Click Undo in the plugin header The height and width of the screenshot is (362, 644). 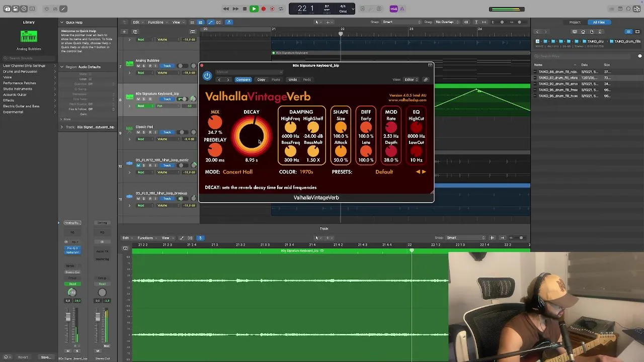pyautogui.click(x=292, y=79)
